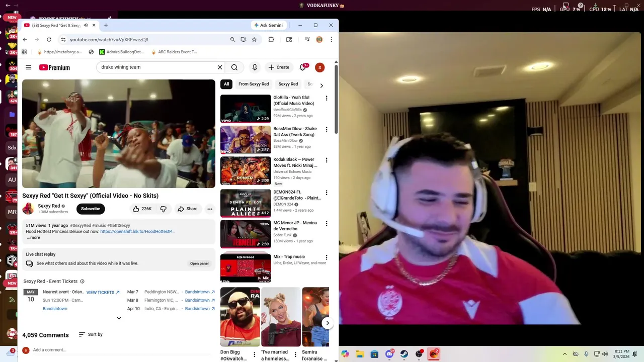The width and height of the screenshot is (644, 362).
Task: Go back in Chrome
Action: tap(25, 39)
